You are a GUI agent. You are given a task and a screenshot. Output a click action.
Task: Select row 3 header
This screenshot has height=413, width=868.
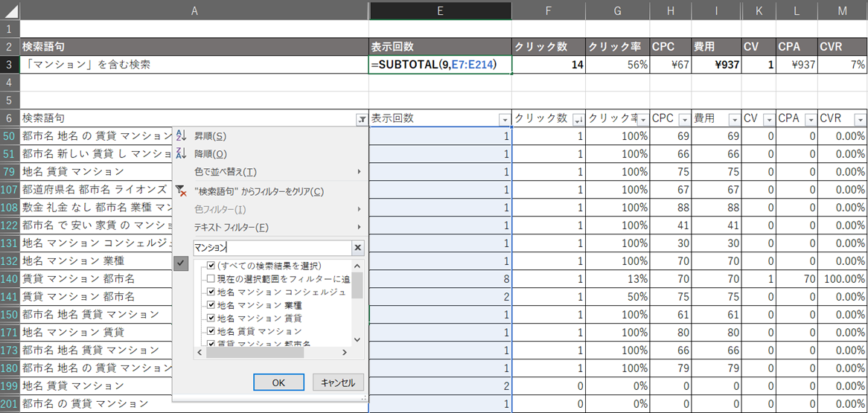click(10, 65)
